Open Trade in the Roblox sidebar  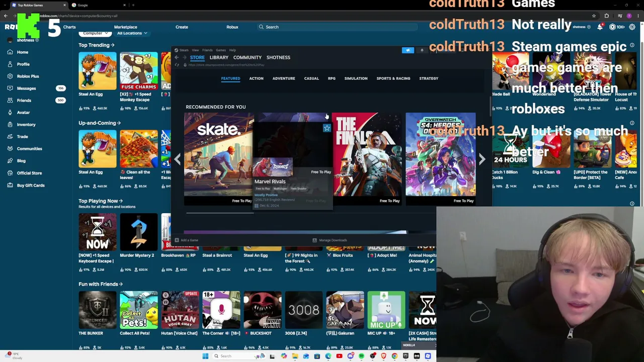pos(22,136)
